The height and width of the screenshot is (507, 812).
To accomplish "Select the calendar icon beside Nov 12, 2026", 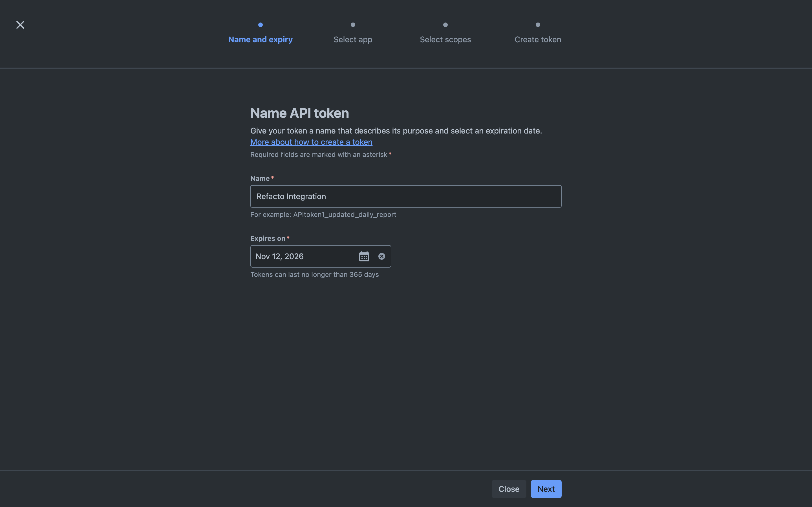I will [364, 256].
